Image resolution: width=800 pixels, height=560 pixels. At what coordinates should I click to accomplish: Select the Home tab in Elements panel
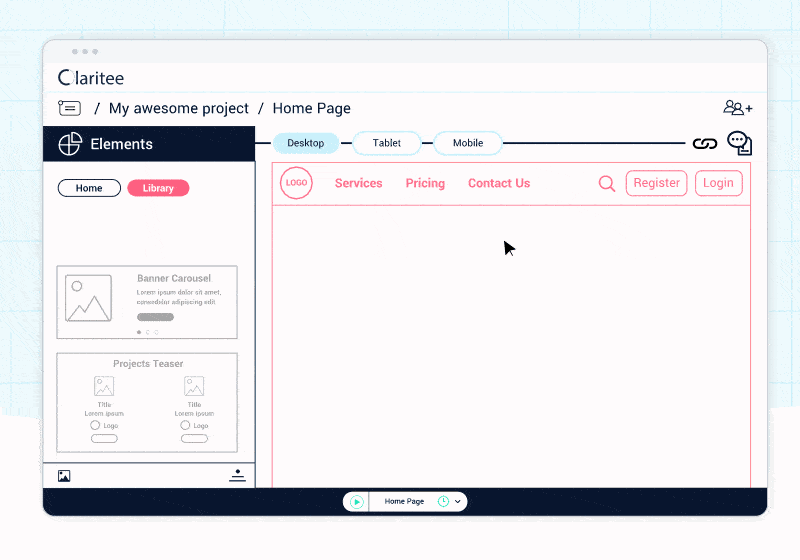pos(89,188)
